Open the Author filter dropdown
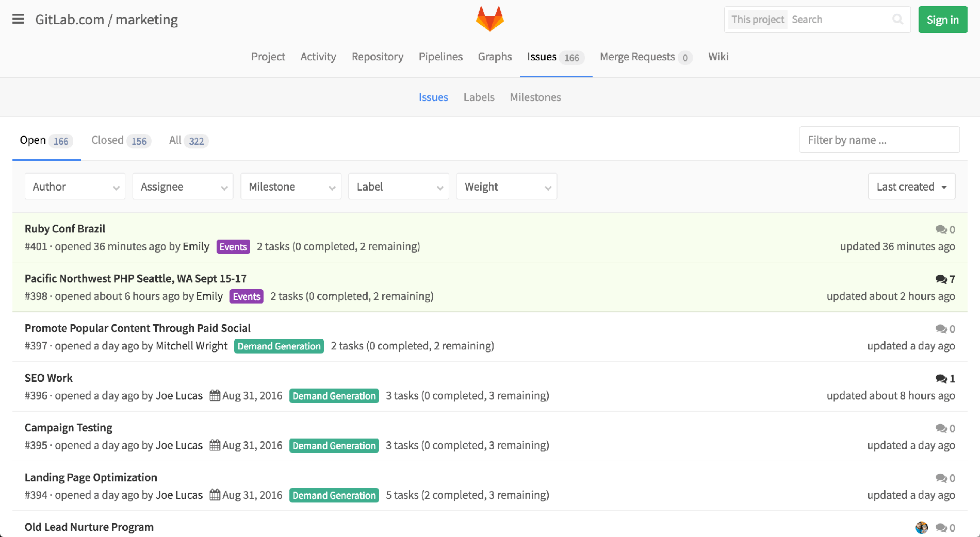 (75, 186)
